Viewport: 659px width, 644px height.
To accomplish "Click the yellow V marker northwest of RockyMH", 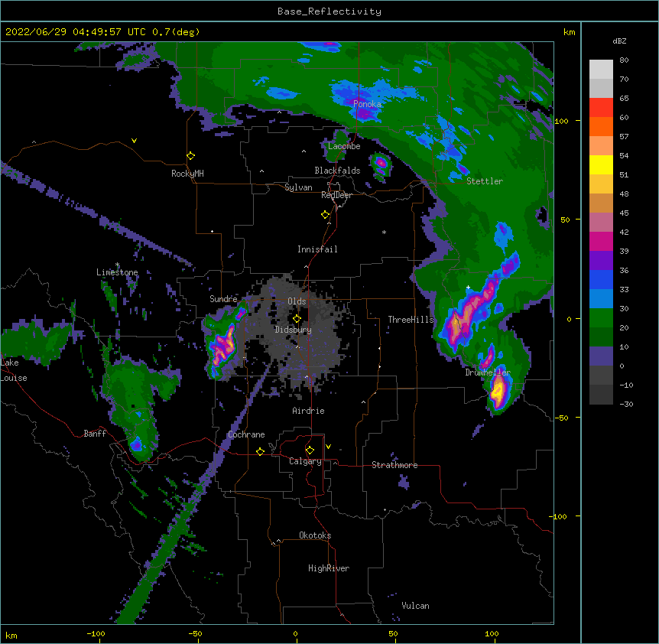I will coord(134,141).
